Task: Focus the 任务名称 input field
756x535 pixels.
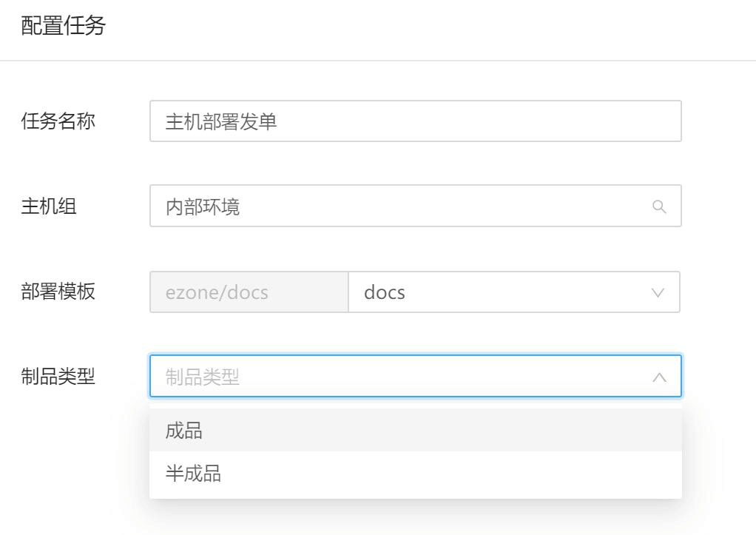Action: pyautogui.click(x=415, y=121)
